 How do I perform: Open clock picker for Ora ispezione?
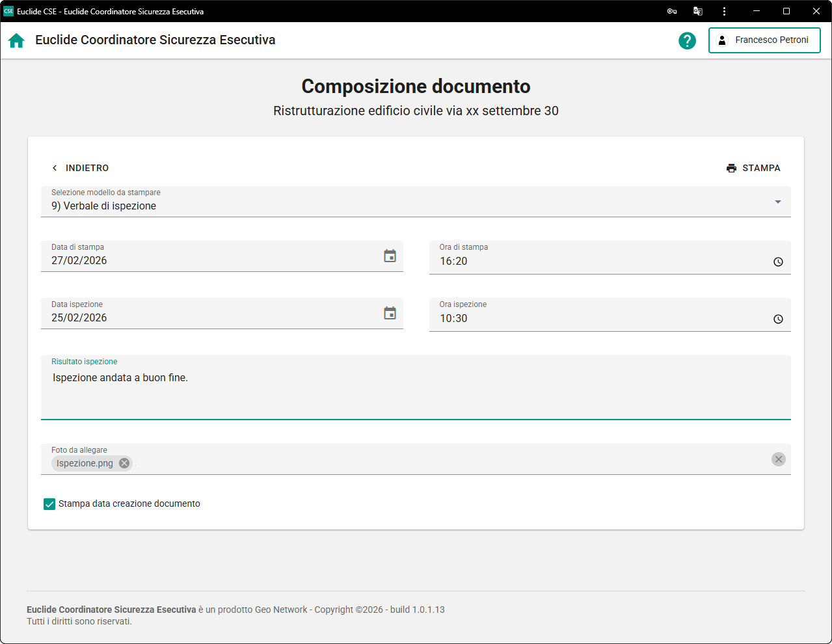778,319
